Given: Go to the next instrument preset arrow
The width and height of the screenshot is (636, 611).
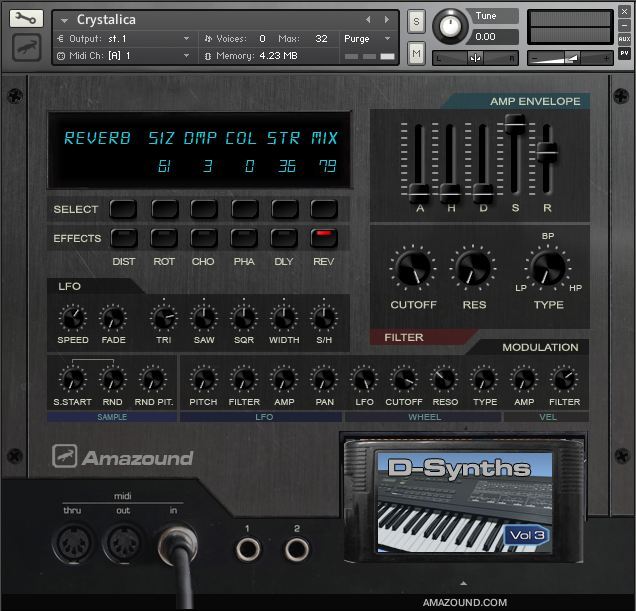Looking at the screenshot, I should pos(387,19).
